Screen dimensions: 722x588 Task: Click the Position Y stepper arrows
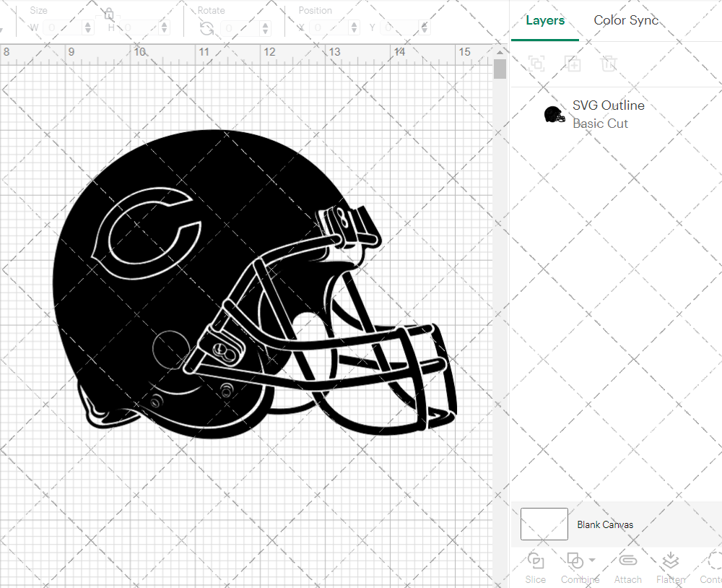[x=424, y=27]
